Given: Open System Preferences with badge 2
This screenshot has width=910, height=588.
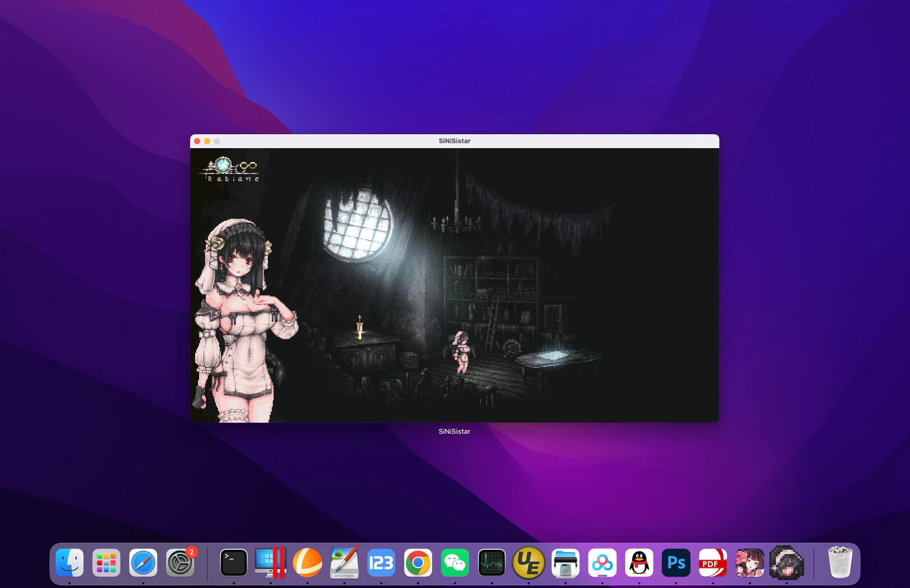Looking at the screenshot, I should point(180,563).
